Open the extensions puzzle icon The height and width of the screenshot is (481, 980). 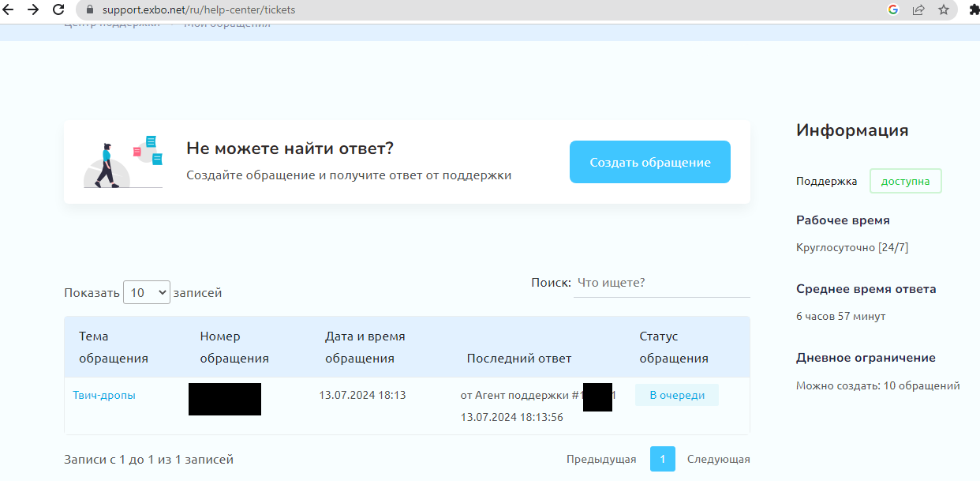(x=974, y=10)
